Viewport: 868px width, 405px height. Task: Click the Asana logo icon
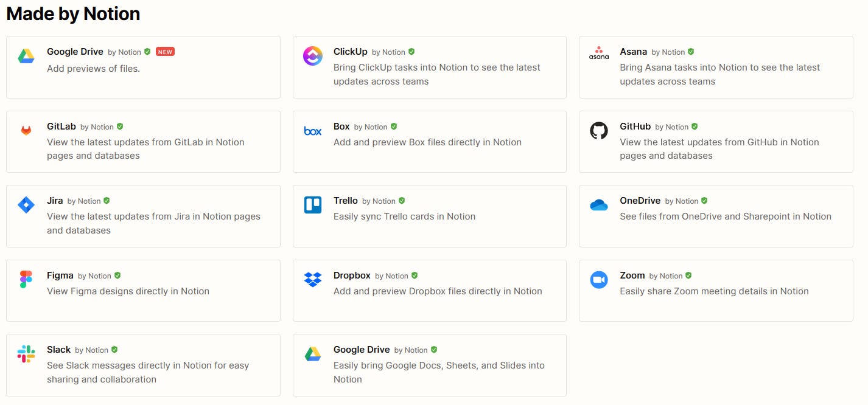[599, 54]
